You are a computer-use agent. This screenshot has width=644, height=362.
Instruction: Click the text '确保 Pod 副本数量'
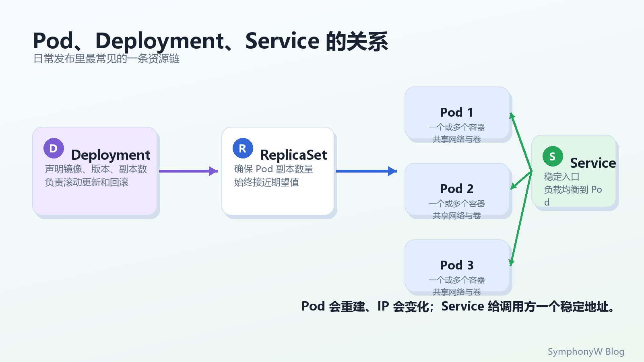tap(274, 169)
